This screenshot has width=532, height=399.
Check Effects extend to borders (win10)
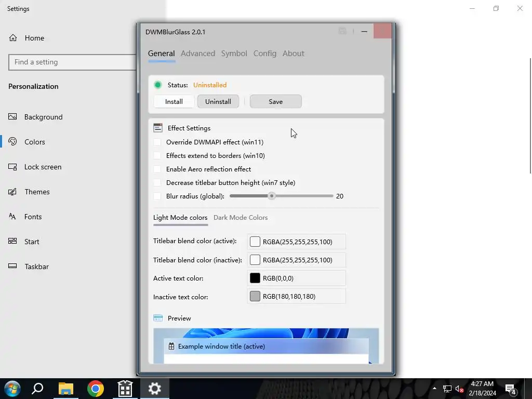[x=157, y=155]
